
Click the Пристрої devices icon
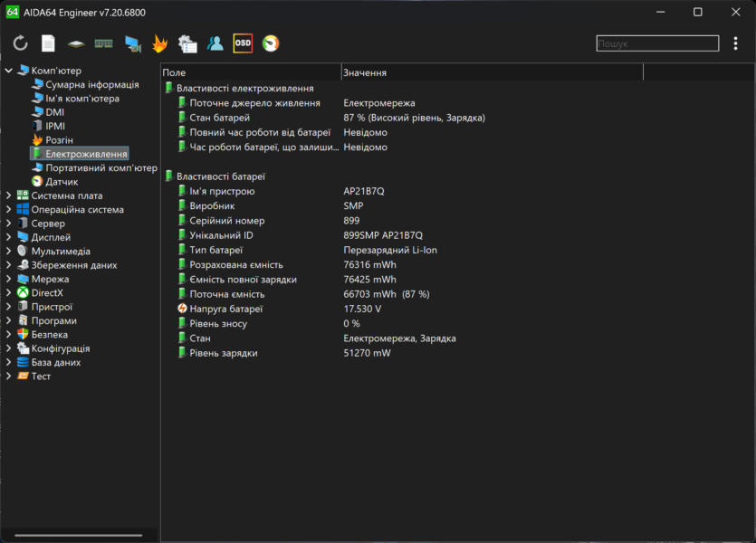pyautogui.click(x=22, y=307)
